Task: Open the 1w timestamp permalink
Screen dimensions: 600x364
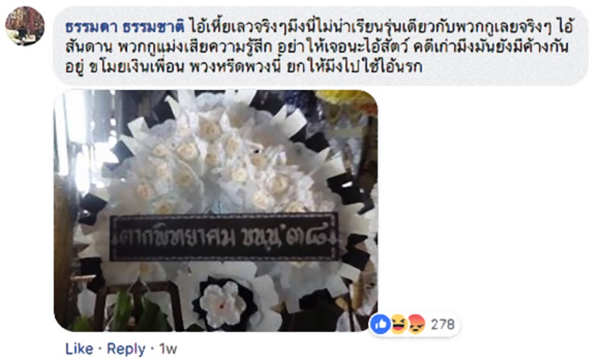Action: pos(168,349)
